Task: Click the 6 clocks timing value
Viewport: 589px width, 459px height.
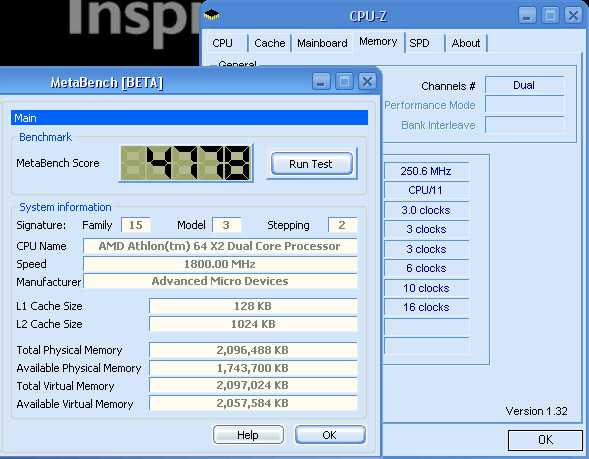Action: (x=426, y=268)
